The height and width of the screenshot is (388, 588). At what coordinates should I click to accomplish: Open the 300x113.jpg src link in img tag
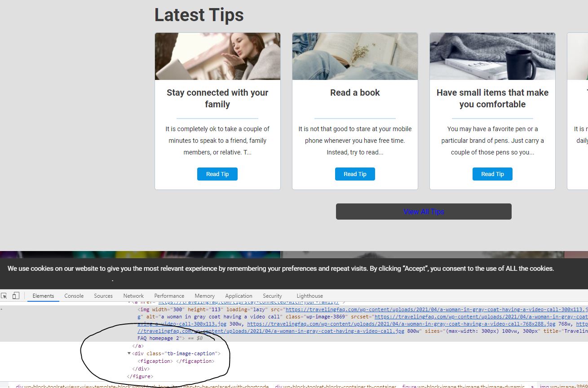click(x=437, y=310)
